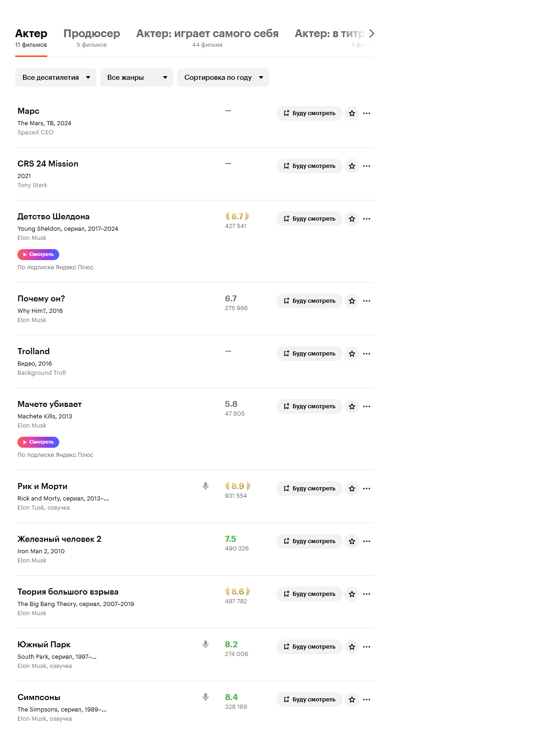
Task: Add Южный Парк to Буду смотреть
Action: click(309, 647)
